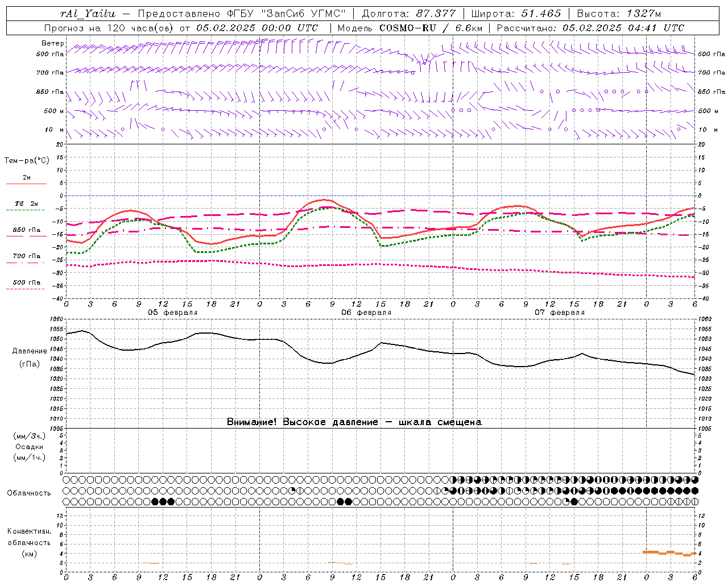The image size is (728, 582).
Task: Click the 06 февраля date label
Action: [x=366, y=313]
